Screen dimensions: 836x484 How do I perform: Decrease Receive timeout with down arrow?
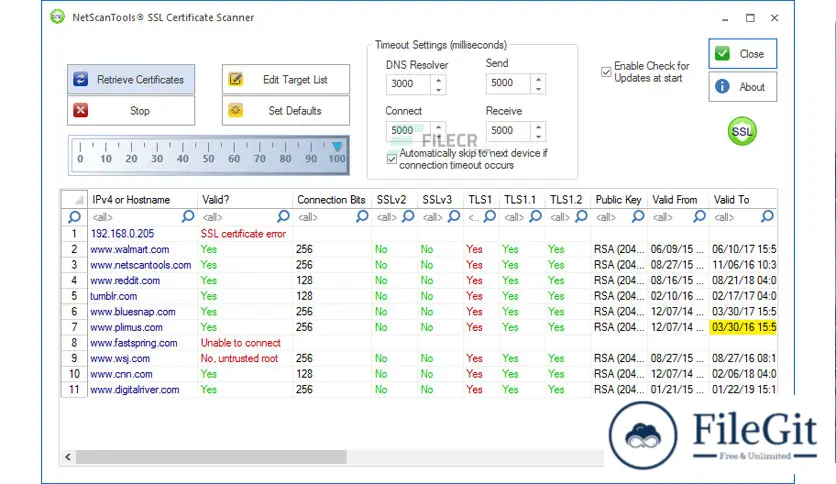tap(538, 136)
